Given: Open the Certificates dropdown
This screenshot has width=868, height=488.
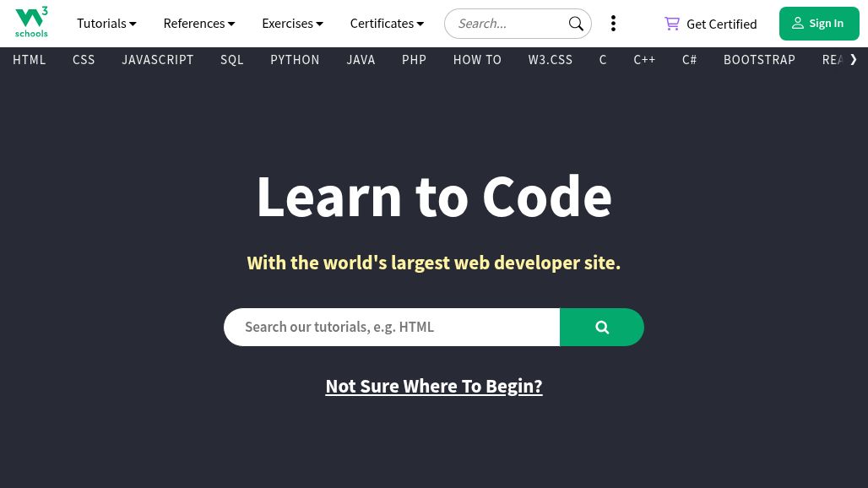Looking at the screenshot, I should click(x=387, y=24).
